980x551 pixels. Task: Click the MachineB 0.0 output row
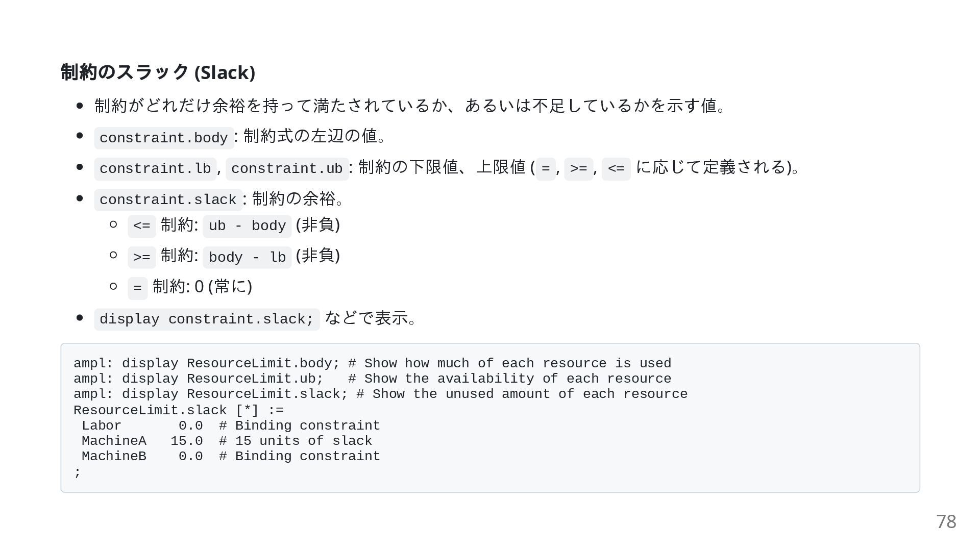point(231,456)
